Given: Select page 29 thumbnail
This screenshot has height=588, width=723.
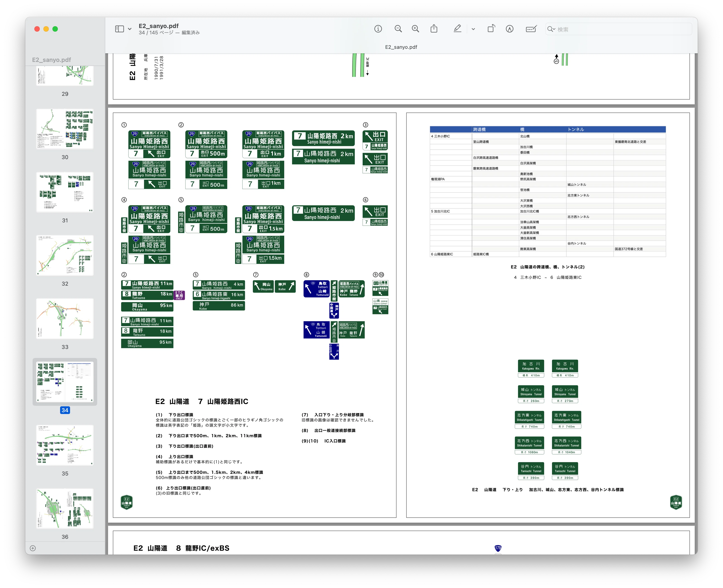Looking at the screenshot, I should pos(65,76).
